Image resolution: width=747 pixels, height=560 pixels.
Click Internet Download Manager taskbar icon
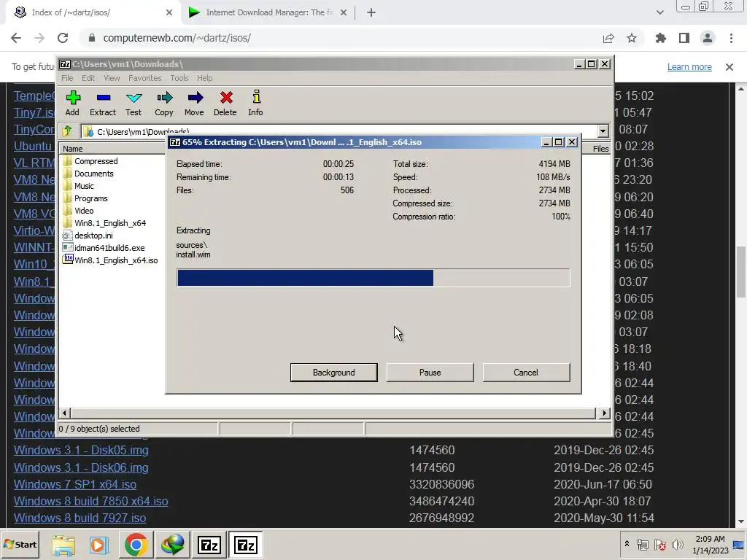coord(172,545)
